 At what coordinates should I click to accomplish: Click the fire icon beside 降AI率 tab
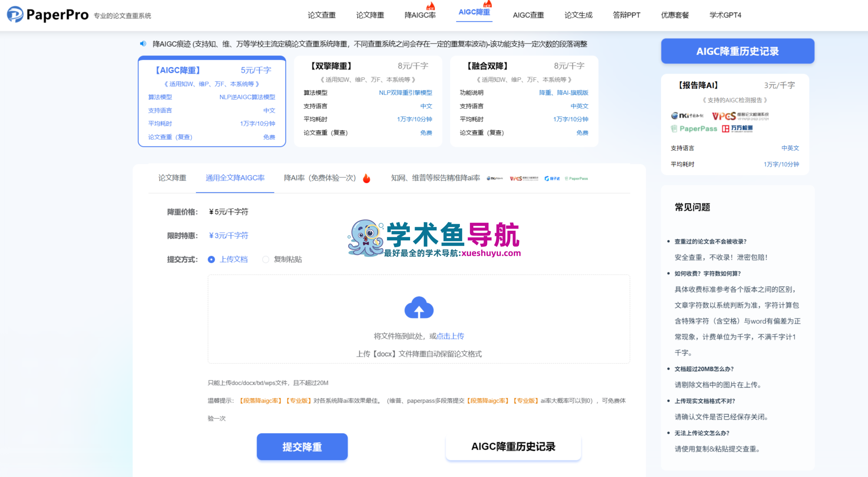coord(367,178)
